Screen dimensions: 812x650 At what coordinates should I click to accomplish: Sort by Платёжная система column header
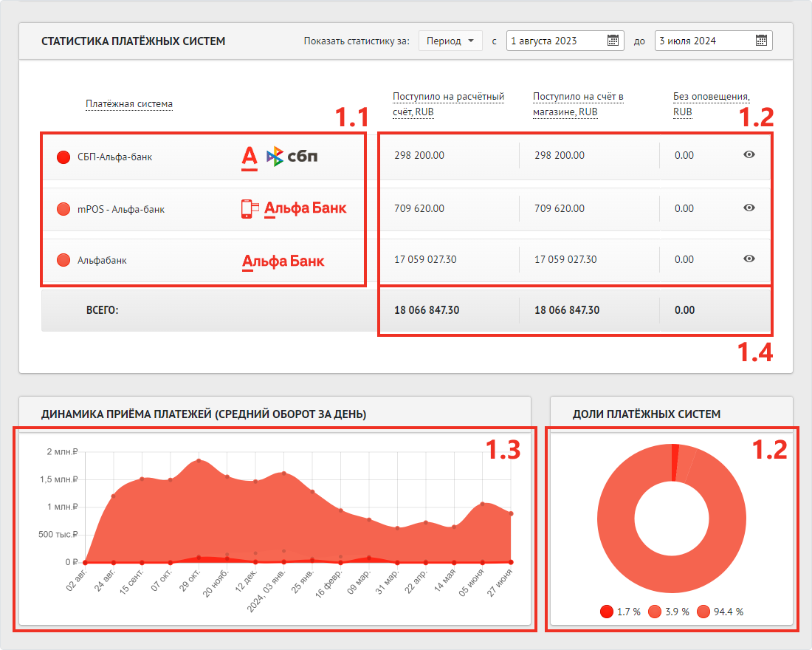[x=129, y=103]
